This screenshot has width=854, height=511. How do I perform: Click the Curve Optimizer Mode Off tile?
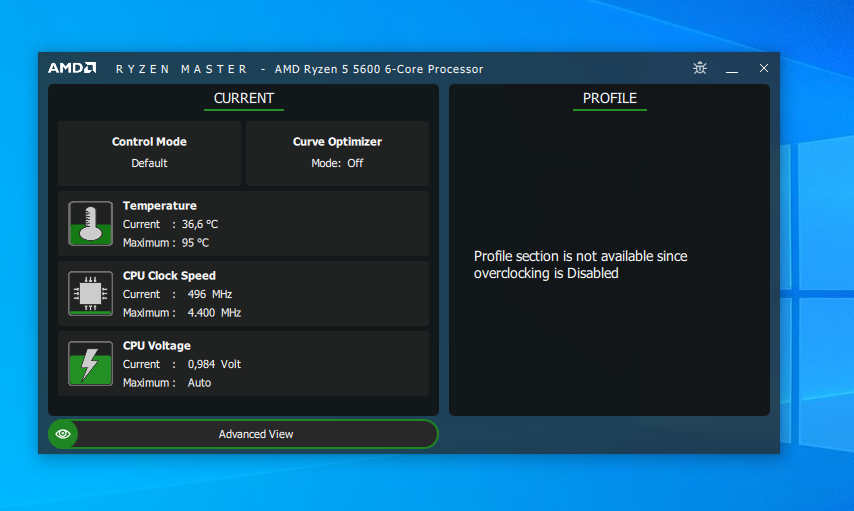pos(337,153)
